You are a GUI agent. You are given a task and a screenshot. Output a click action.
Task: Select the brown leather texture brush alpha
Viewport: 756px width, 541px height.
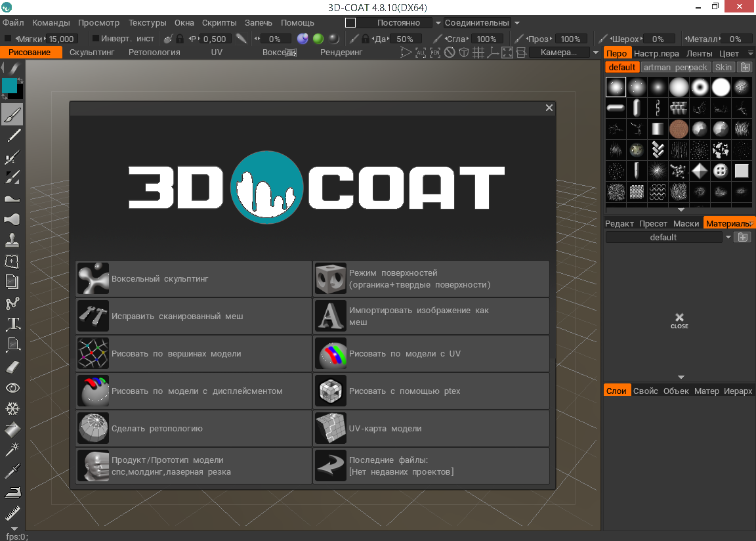(679, 129)
